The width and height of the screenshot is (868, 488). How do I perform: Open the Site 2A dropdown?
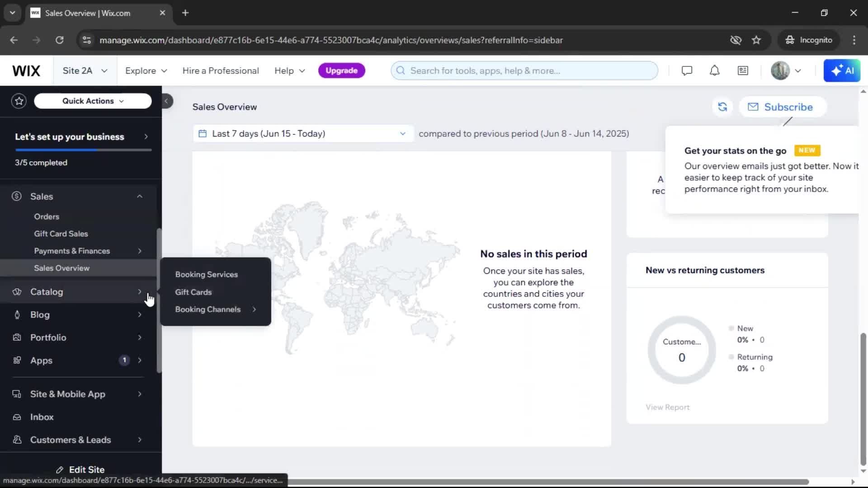[85, 70]
